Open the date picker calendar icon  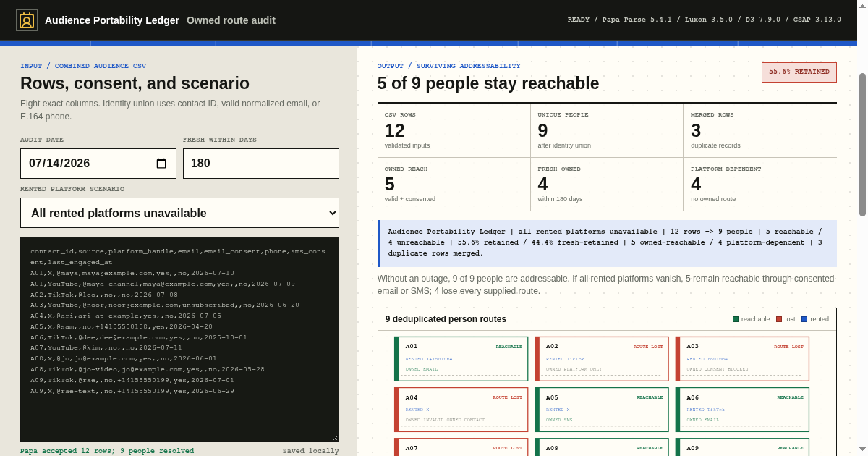coord(161,164)
